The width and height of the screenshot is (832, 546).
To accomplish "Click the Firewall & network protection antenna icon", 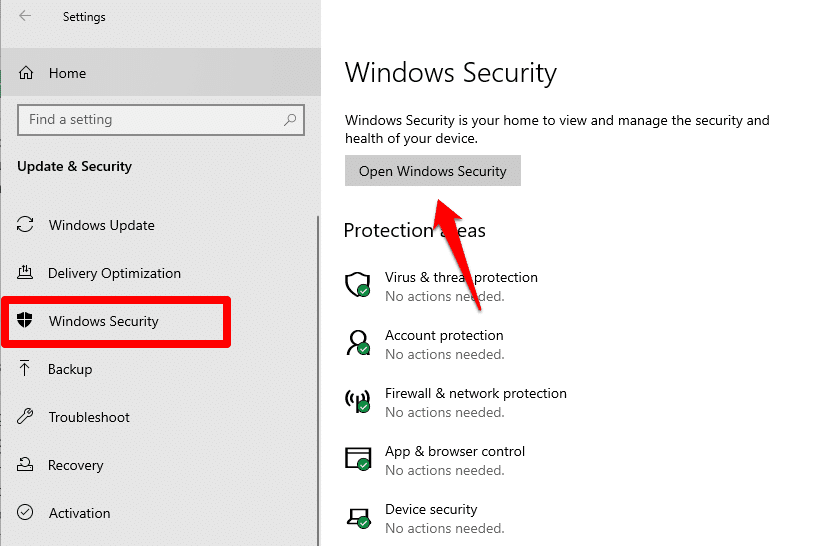I will [x=357, y=401].
